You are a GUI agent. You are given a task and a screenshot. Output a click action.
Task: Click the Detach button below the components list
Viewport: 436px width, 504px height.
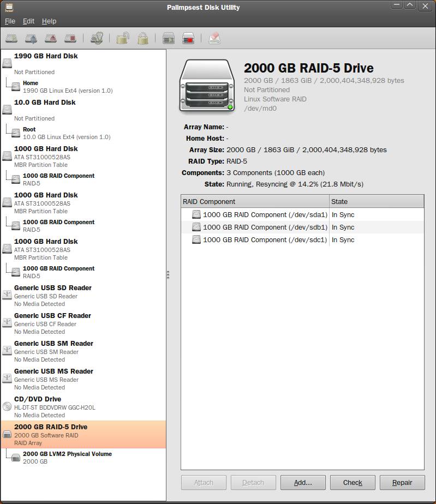pyautogui.click(x=253, y=483)
